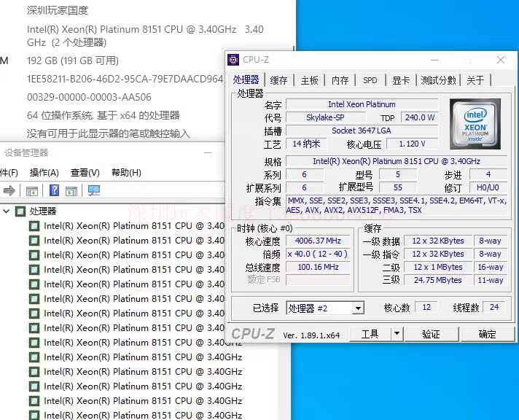This screenshot has height=420, width=519.
Task: Click the 16-way associativity value
Action: (490, 267)
